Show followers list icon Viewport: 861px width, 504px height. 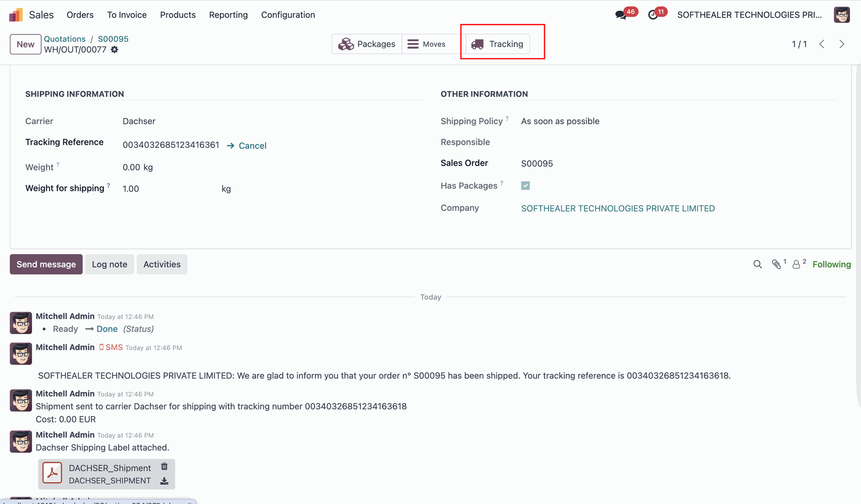[x=796, y=265]
